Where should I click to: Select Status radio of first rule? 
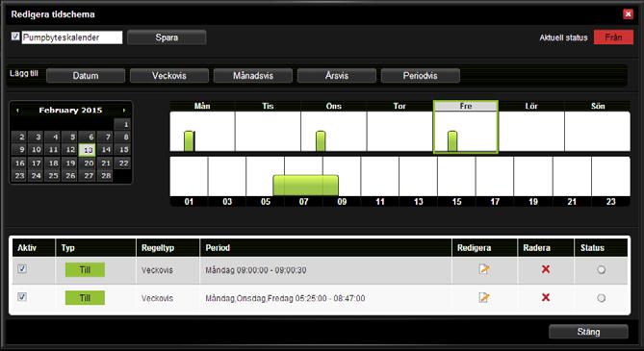602,269
